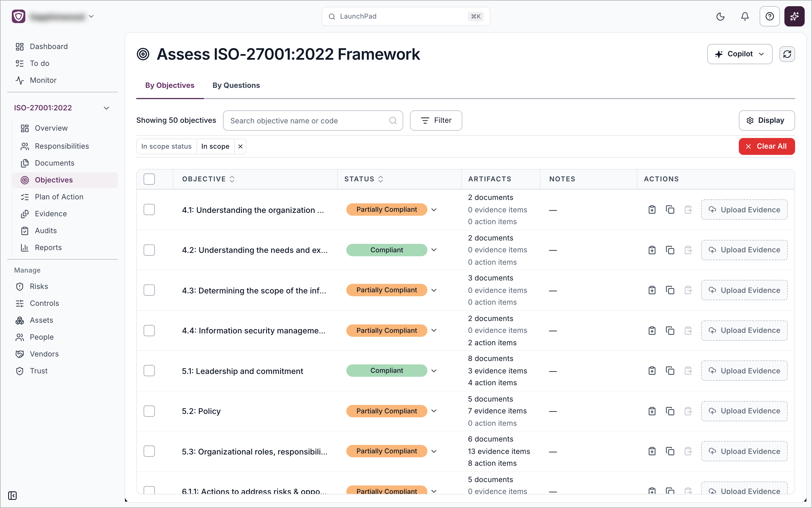Click the copy icon in row 4.2
812x508 pixels.
(x=670, y=250)
